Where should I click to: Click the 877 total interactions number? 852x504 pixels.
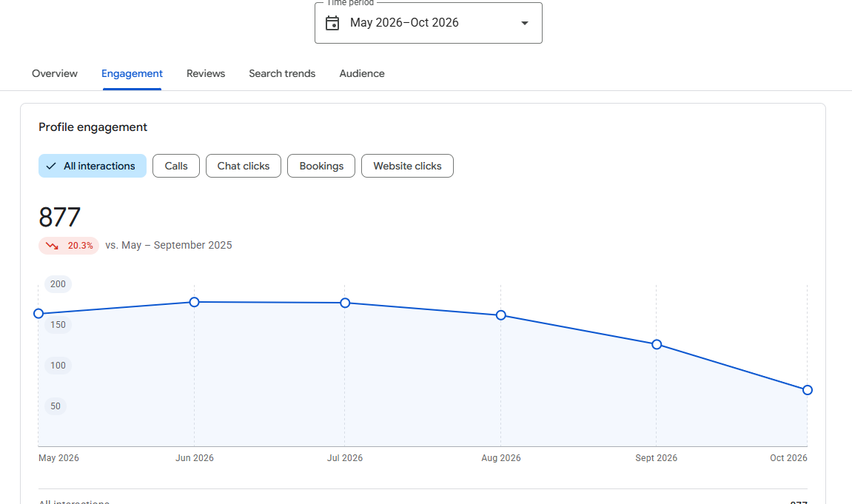(60, 218)
